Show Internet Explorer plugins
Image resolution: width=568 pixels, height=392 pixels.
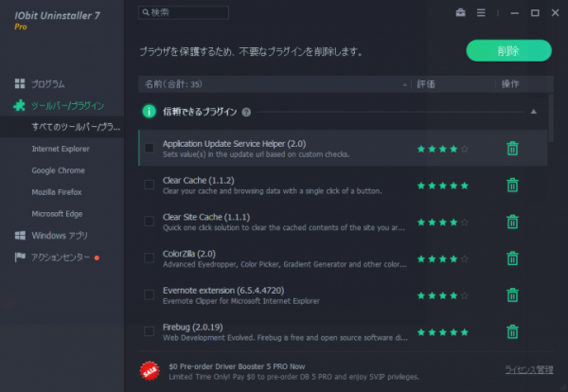pyautogui.click(x=61, y=149)
